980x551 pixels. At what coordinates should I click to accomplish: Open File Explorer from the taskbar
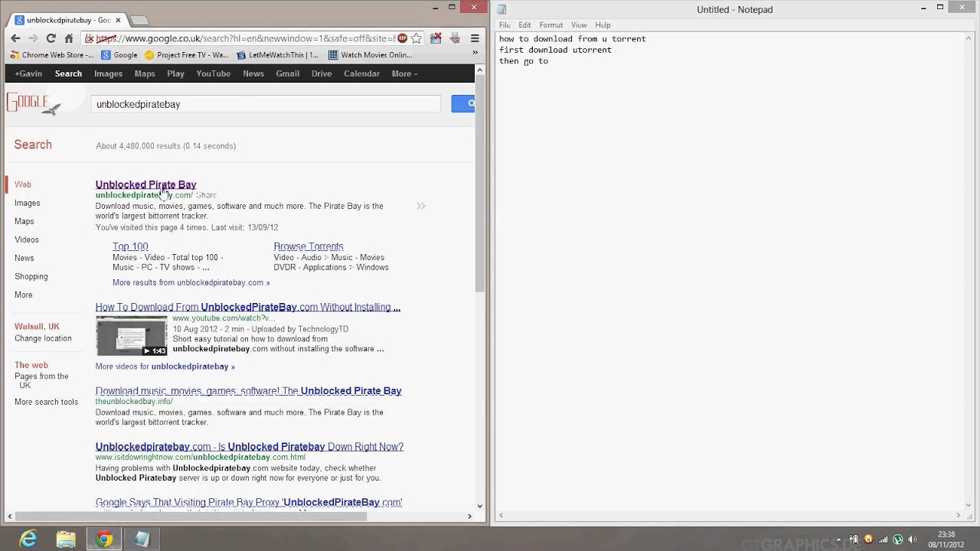[66, 539]
